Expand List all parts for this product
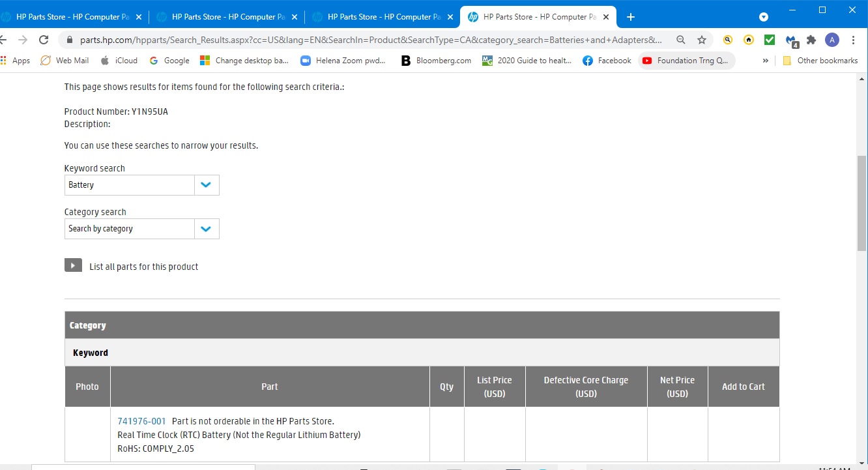 (x=73, y=266)
